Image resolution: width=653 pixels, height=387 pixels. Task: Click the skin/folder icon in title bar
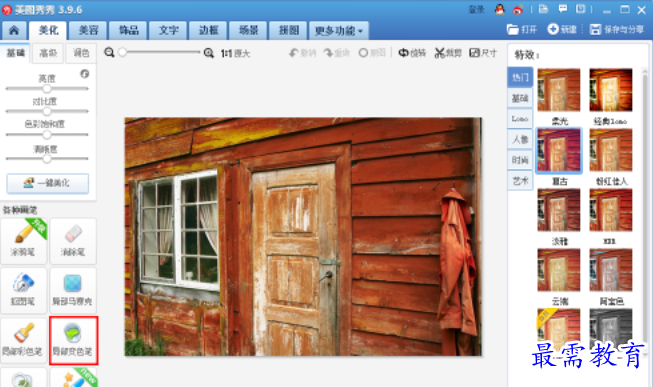[543, 9]
